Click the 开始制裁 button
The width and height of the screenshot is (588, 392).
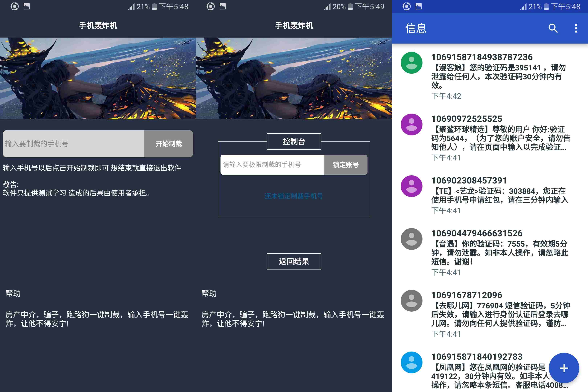point(169,144)
